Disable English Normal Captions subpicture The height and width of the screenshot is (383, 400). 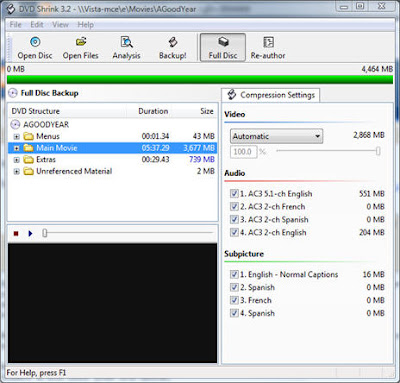[234, 274]
